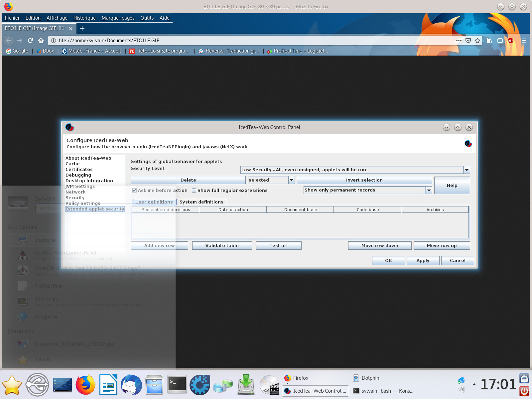532x399 pixels.
Task: Click the red power logout icon
Action: coord(524,391)
